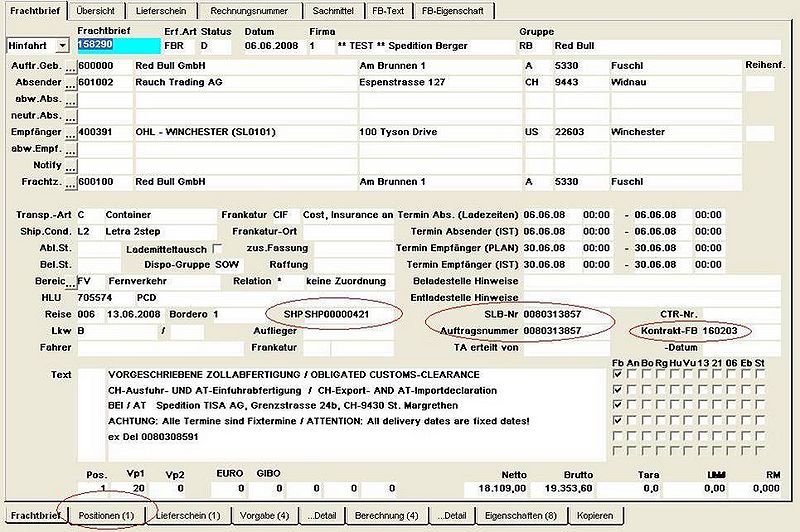
Task: Click Absender name Rauch Trading AG
Action: click(245, 82)
